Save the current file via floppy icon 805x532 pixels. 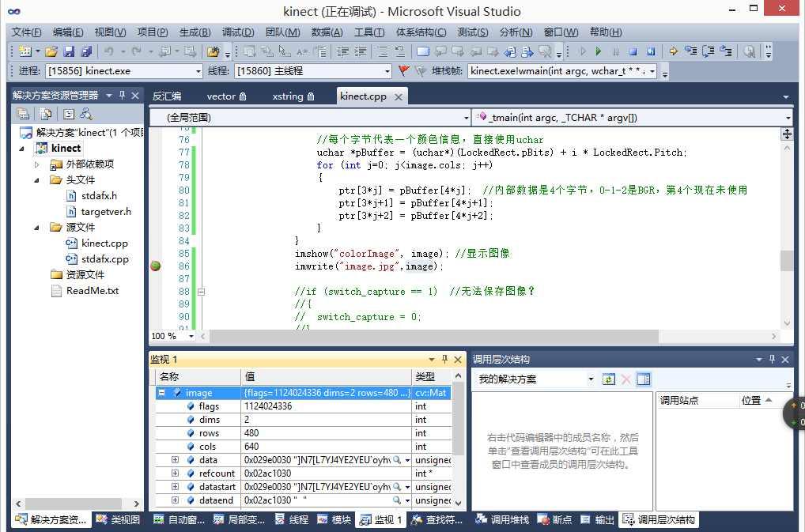tap(70, 51)
